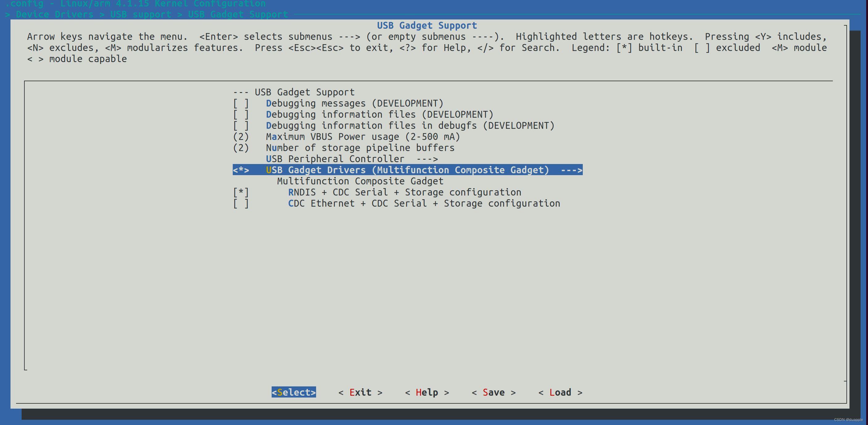Edit Number of storage pipeline buffers value

point(241,148)
